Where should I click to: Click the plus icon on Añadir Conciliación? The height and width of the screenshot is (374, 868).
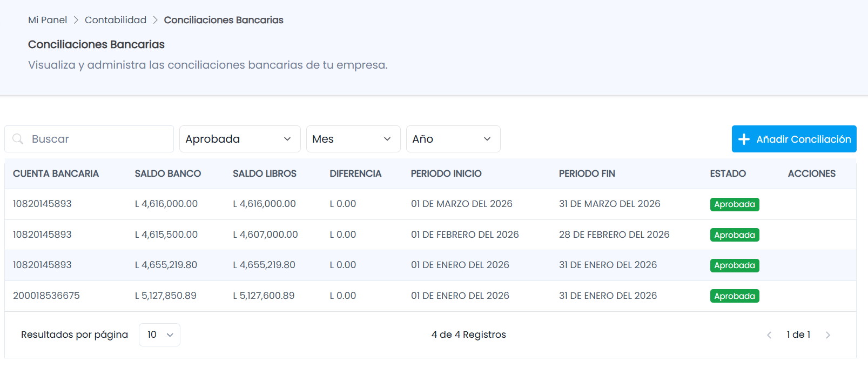coord(744,139)
